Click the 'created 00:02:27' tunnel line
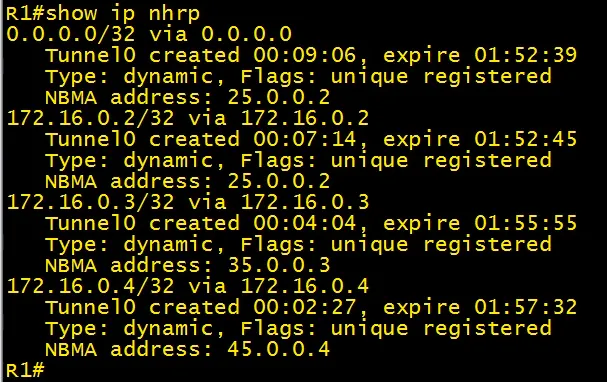Screen dimensions: 607x382 (311, 307)
